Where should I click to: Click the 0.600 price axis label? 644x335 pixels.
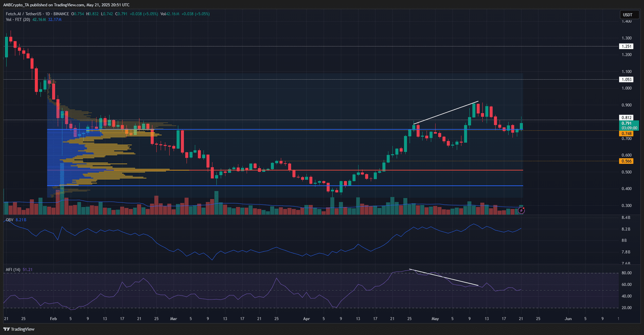(x=627, y=155)
